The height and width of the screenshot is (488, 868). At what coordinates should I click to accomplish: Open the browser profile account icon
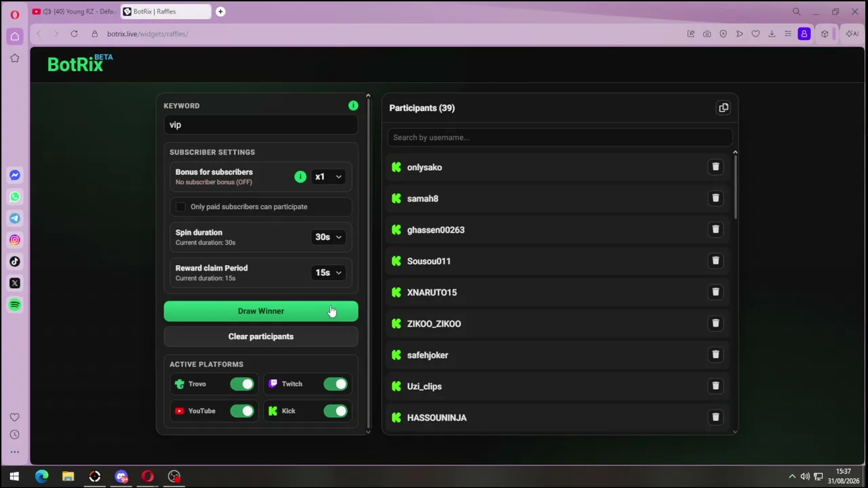(804, 34)
